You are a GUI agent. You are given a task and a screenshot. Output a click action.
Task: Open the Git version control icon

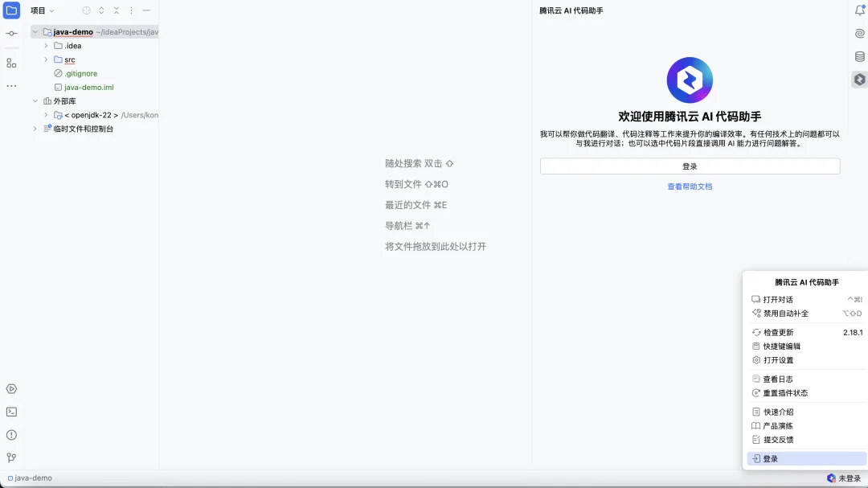tap(11, 457)
